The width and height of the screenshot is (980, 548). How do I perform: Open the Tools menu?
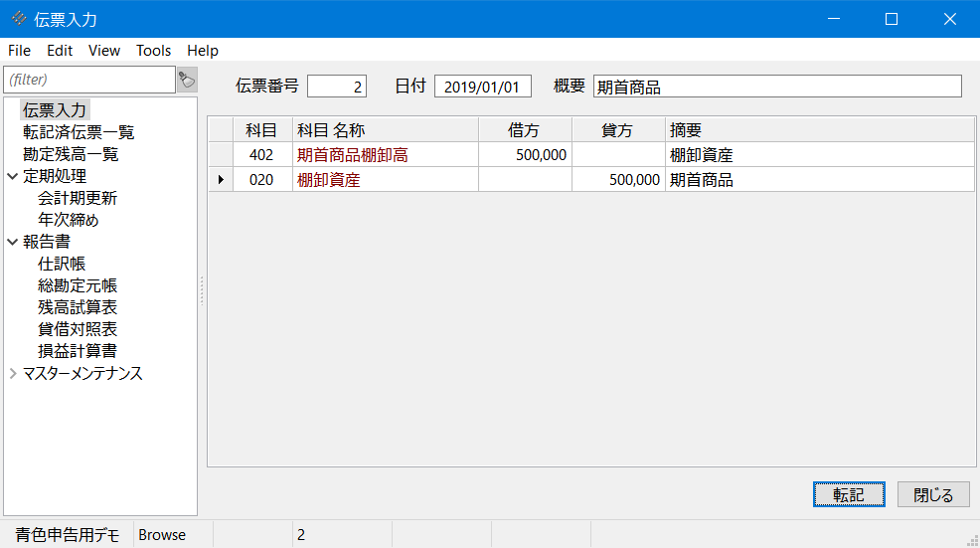(153, 51)
